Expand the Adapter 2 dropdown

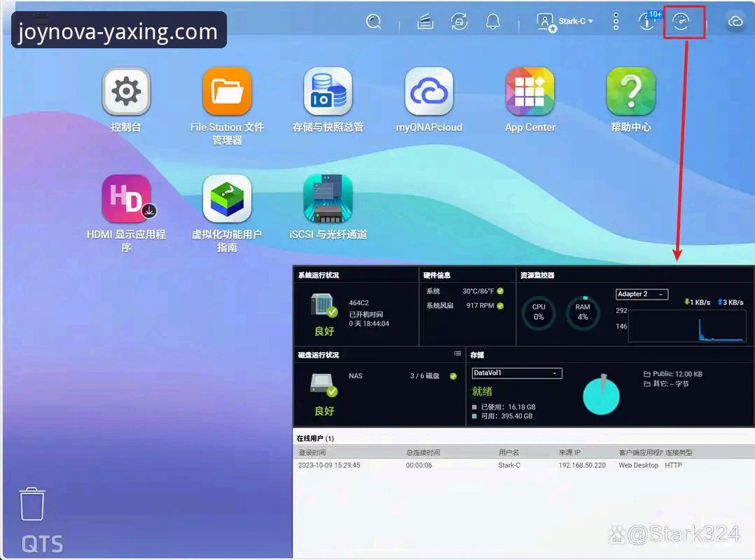point(642,294)
